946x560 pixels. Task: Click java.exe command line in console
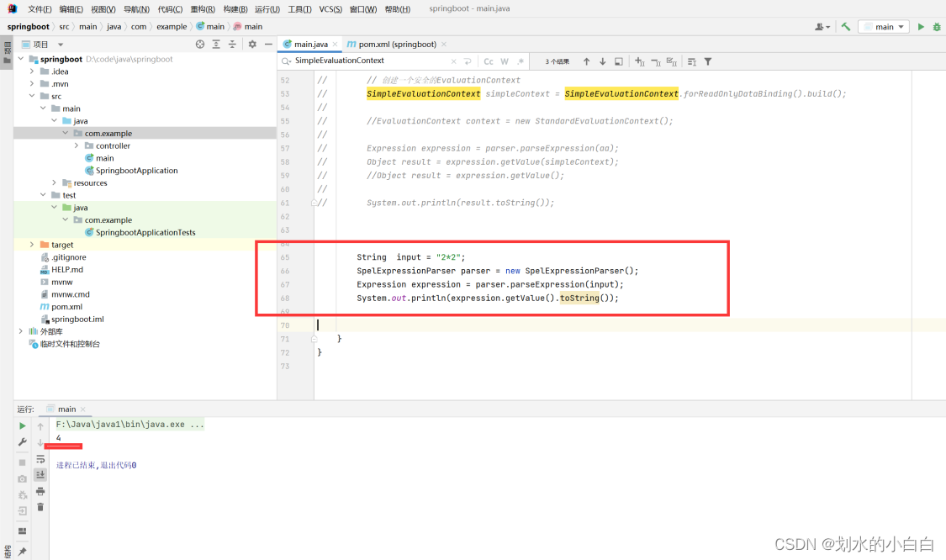tap(129, 425)
